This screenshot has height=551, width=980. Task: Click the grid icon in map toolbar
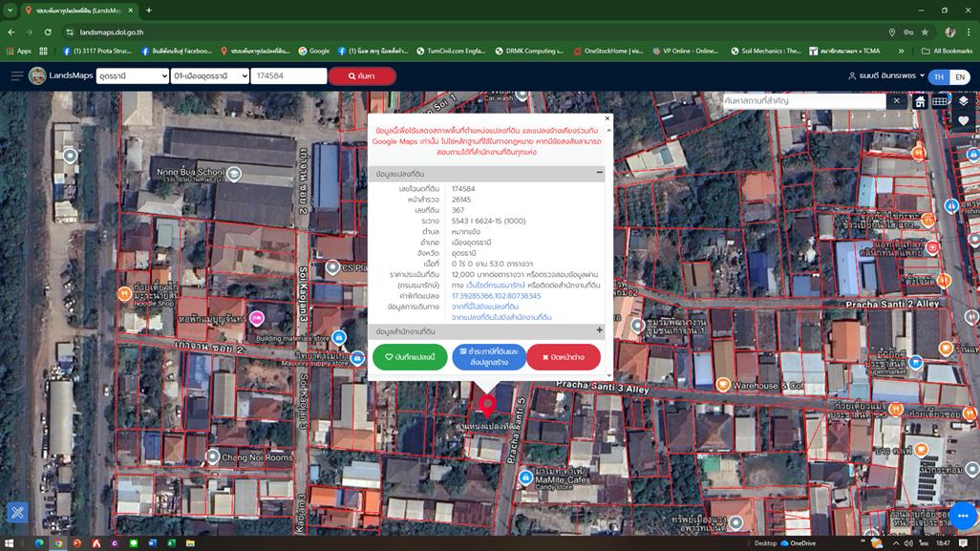tap(940, 101)
